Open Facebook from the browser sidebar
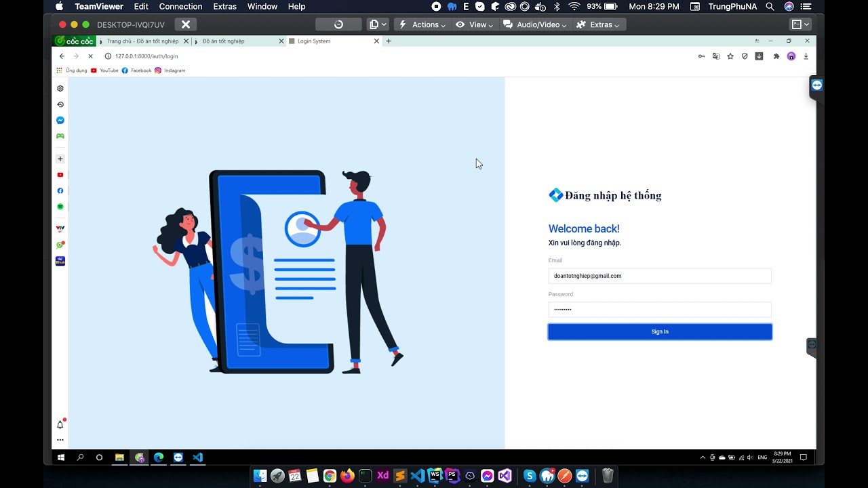868x488 pixels. pyautogui.click(x=60, y=190)
